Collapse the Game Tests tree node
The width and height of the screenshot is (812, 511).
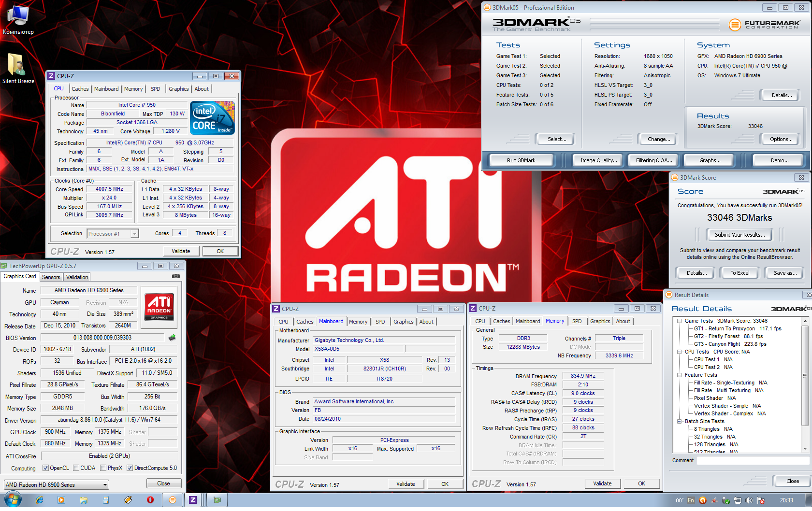tap(680, 321)
